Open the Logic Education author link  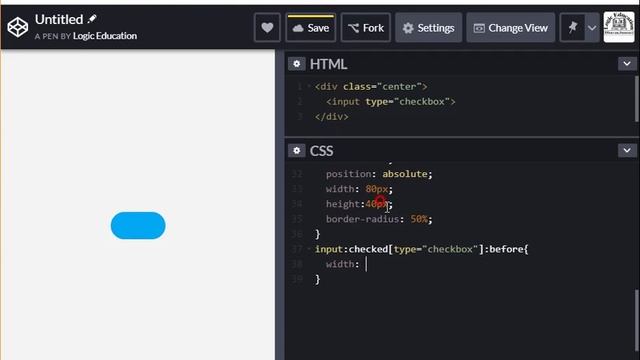point(105,36)
